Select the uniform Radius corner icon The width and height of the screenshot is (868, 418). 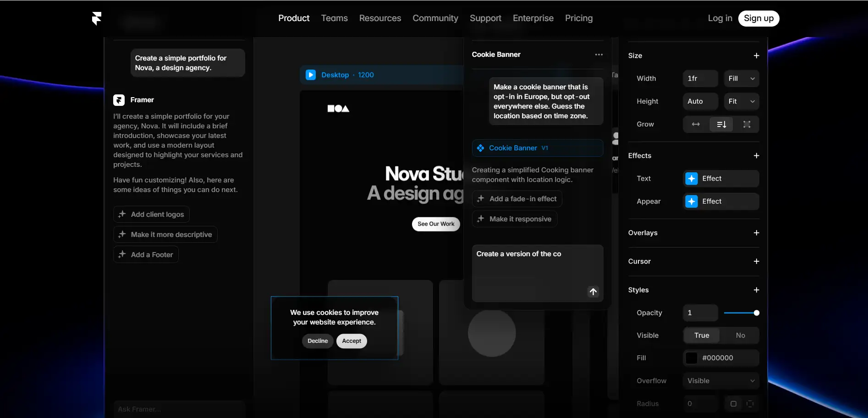click(733, 404)
